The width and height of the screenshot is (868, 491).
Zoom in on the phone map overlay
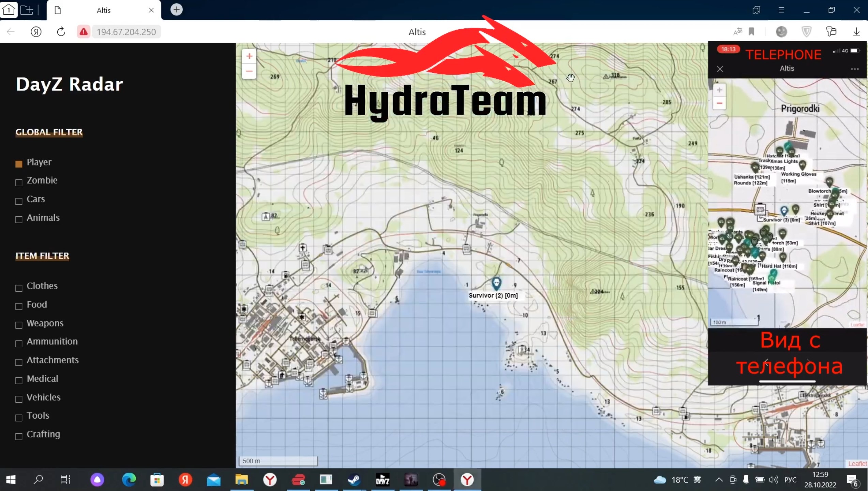pyautogui.click(x=719, y=90)
